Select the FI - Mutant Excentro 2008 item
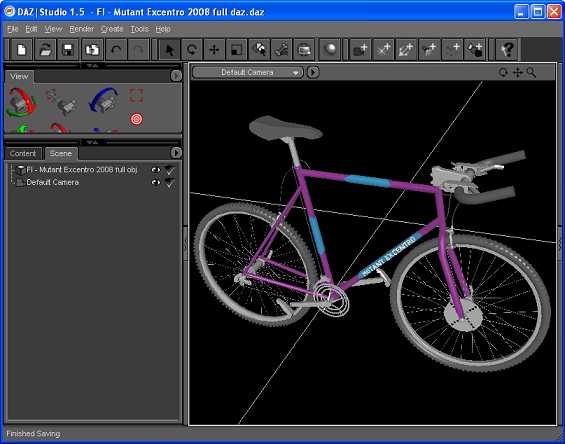 coord(82,170)
